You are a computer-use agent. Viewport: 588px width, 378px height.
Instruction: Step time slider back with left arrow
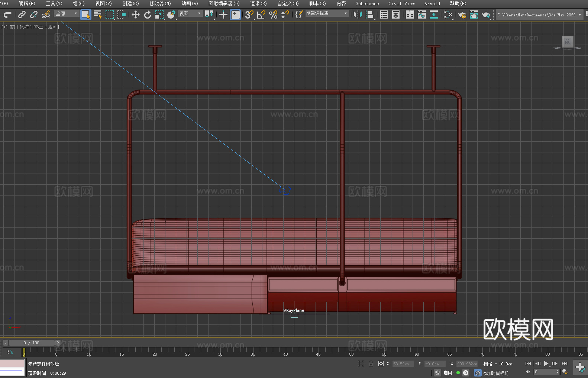5,343
